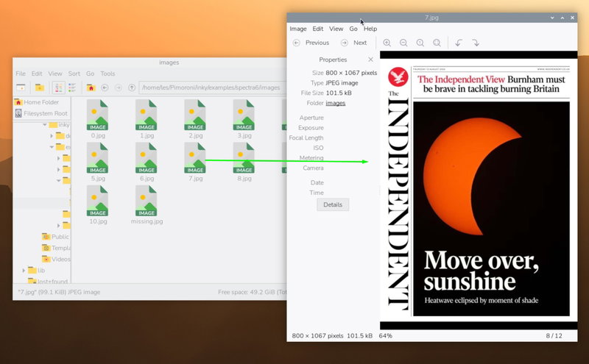The width and height of the screenshot is (589, 364).
Task: Rotate image clockwise icon
Action: coord(476,43)
